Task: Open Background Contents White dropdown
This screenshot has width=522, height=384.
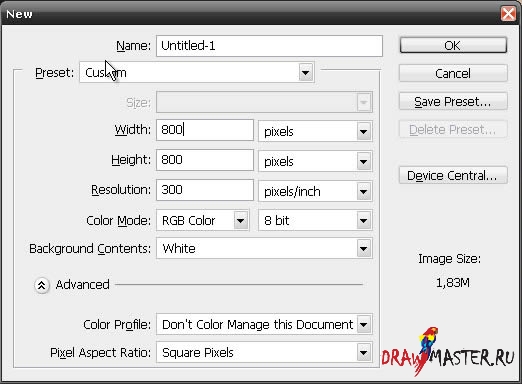Action: 264,248
